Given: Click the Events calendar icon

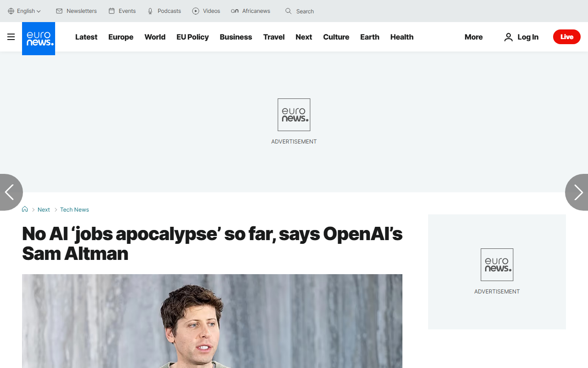Looking at the screenshot, I should click(112, 11).
